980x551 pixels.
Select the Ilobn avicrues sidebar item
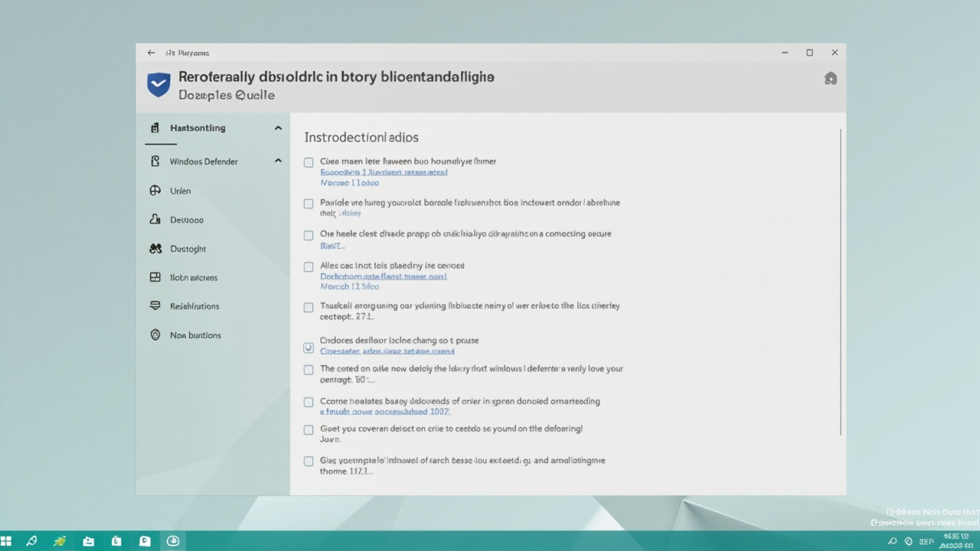pos(193,278)
